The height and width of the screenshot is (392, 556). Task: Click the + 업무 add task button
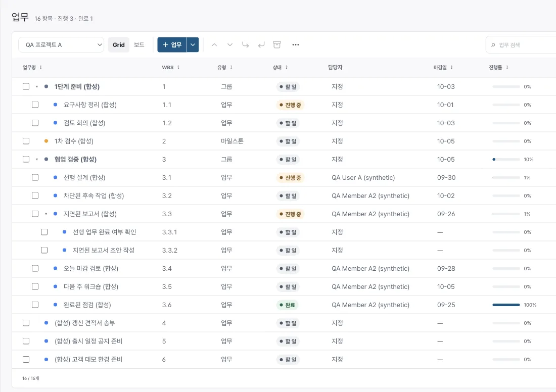(x=172, y=44)
